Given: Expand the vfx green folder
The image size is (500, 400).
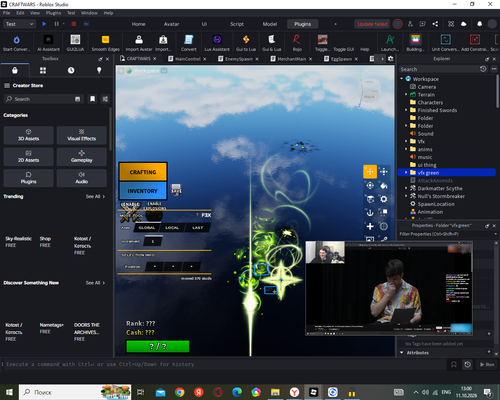Looking at the screenshot, I should [x=406, y=172].
